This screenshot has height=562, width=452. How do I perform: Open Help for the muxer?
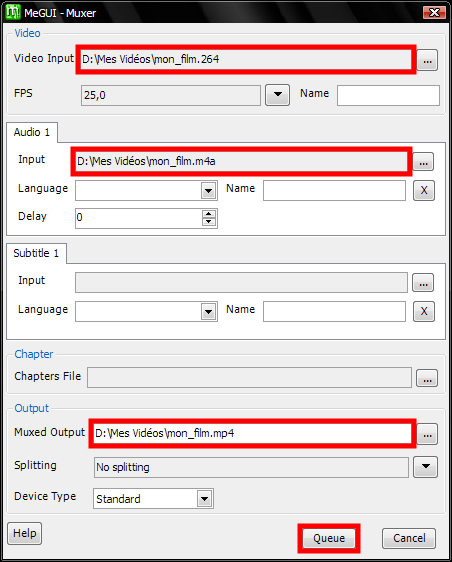pos(24,533)
